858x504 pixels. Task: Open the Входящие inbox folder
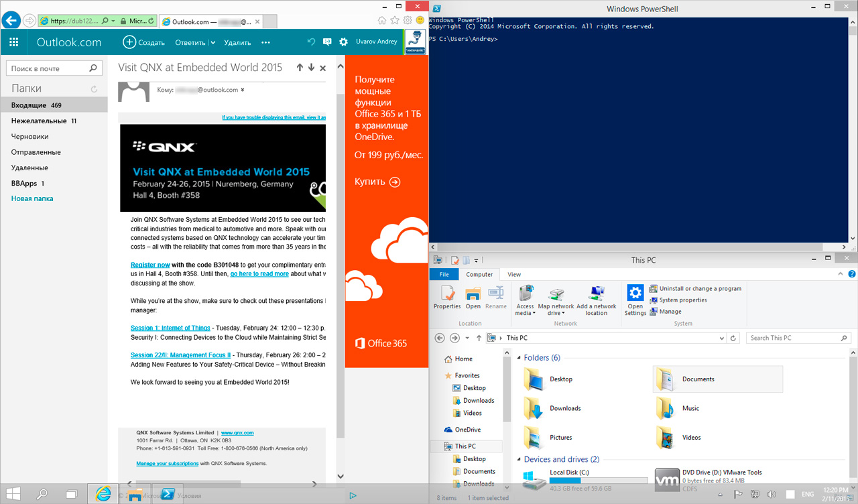tap(54, 105)
